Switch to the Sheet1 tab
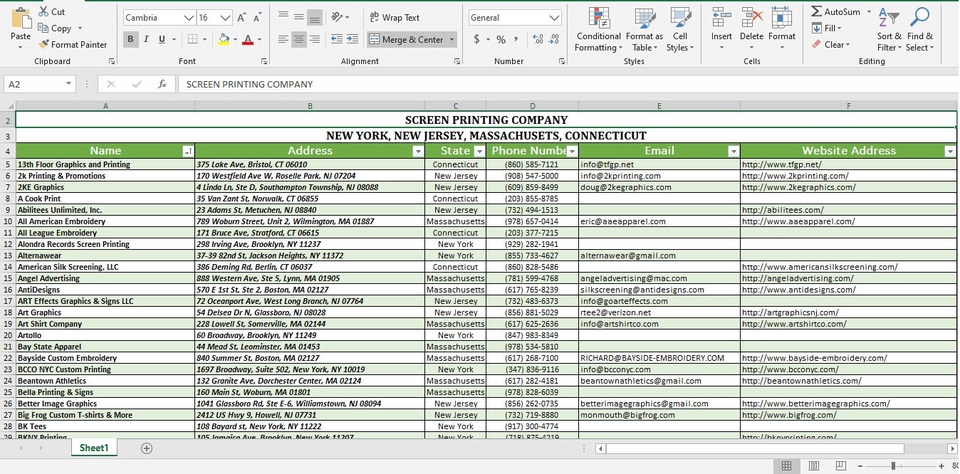Screen dimensions: 960x474 94,449
